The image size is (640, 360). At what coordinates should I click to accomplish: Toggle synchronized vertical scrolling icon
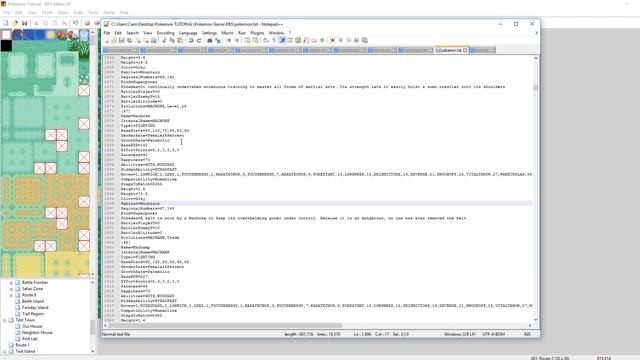[x=248, y=40]
